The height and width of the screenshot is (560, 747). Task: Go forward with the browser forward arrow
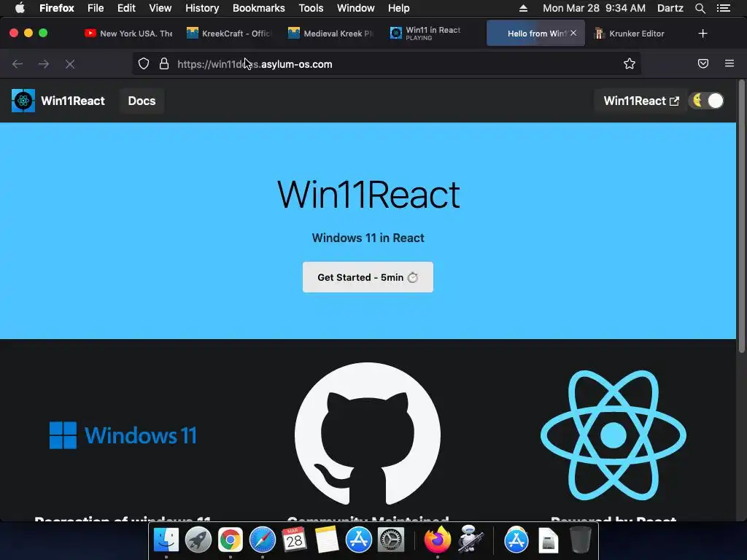pos(44,64)
